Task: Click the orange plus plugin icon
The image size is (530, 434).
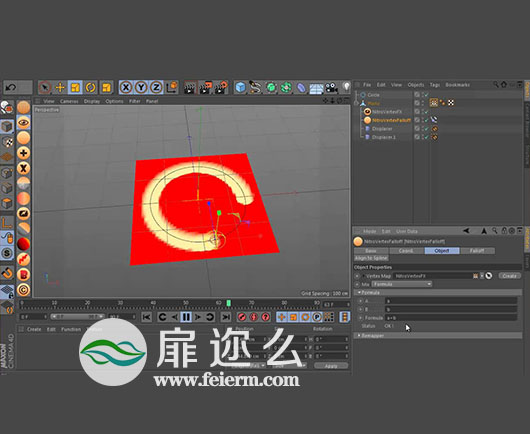Action: click(23, 153)
